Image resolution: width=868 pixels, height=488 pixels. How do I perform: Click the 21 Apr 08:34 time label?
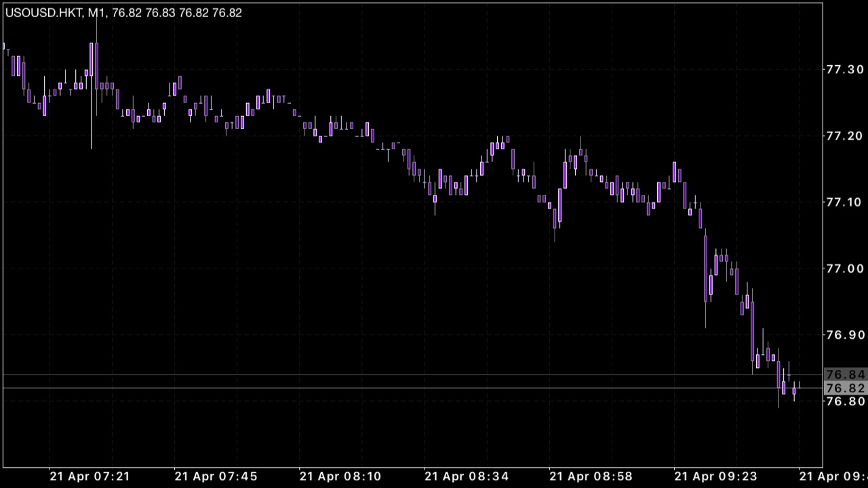click(x=467, y=476)
